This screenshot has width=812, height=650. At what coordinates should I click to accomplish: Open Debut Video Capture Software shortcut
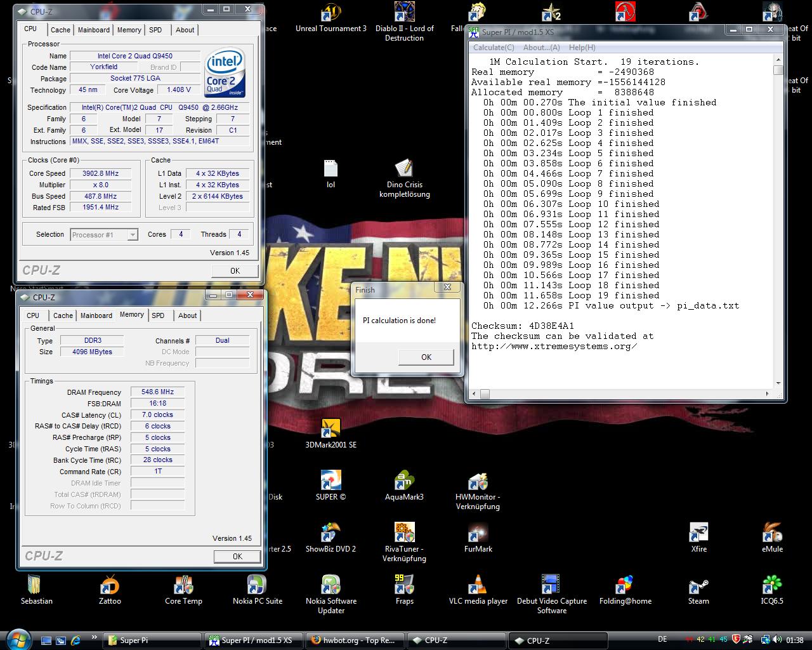tap(551, 595)
